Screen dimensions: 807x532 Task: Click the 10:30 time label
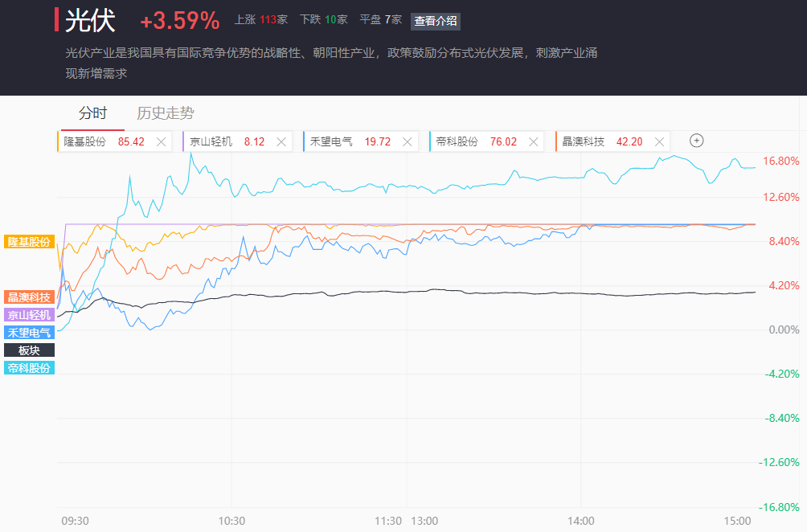(231, 522)
